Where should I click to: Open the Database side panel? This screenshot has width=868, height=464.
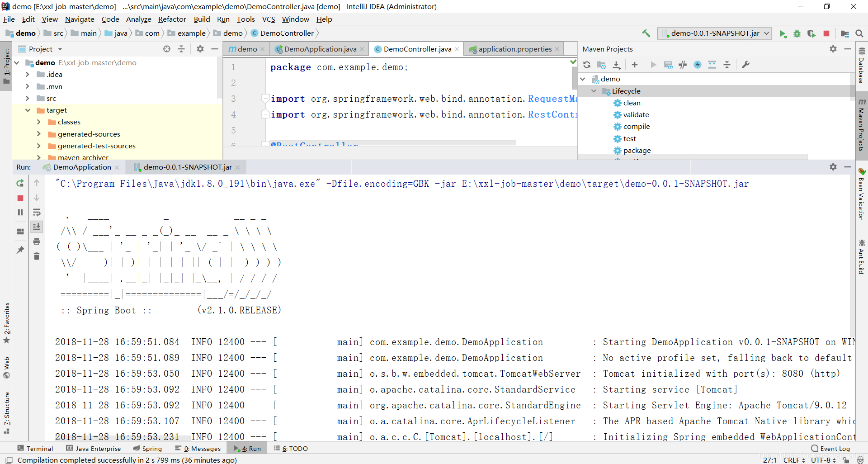point(862,66)
